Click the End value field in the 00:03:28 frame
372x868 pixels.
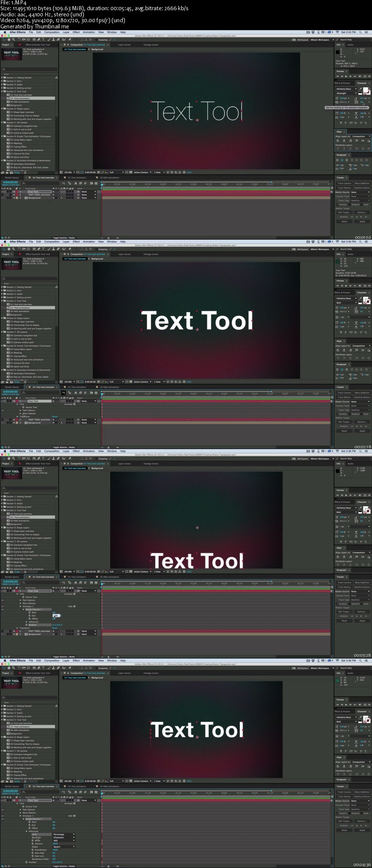point(56,616)
